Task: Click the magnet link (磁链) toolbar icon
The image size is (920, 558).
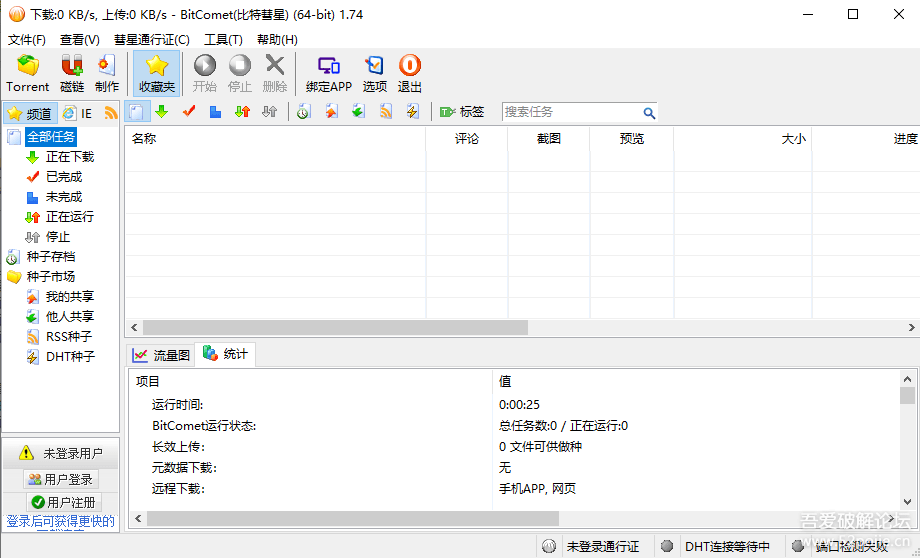Action: [72, 73]
